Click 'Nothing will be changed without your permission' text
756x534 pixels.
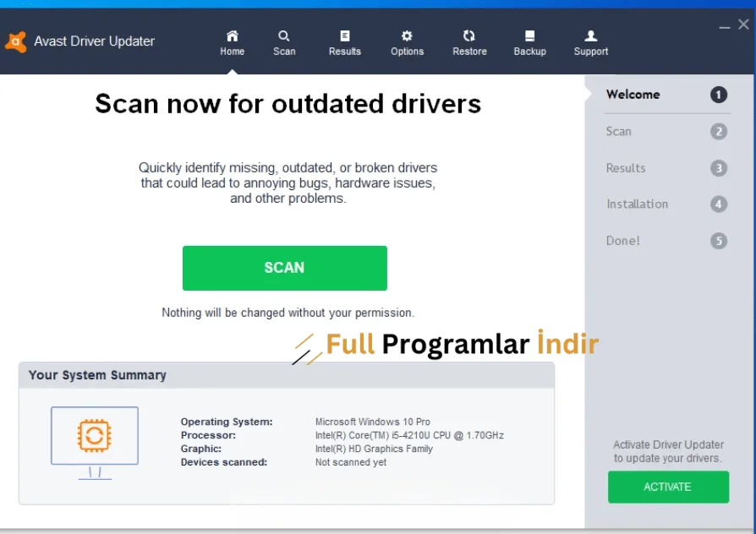click(288, 313)
